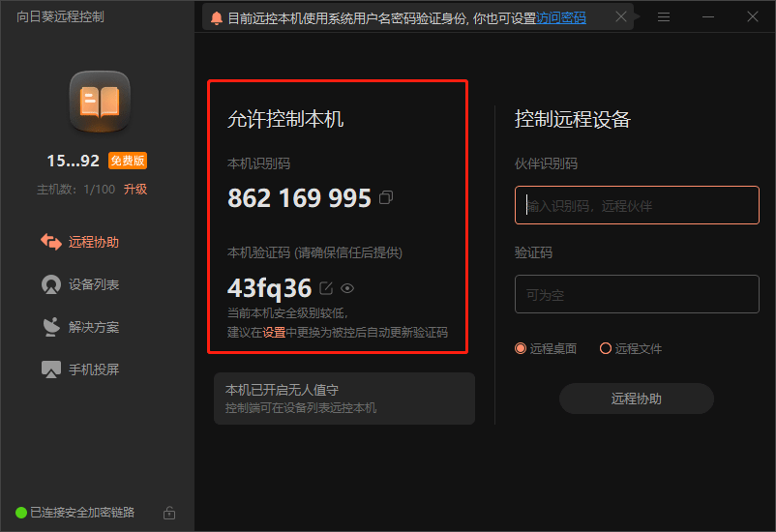Open the 远程协助 sidebar section
Image resolution: width=776 pixels, height=532 pixels.
point(93,242)
